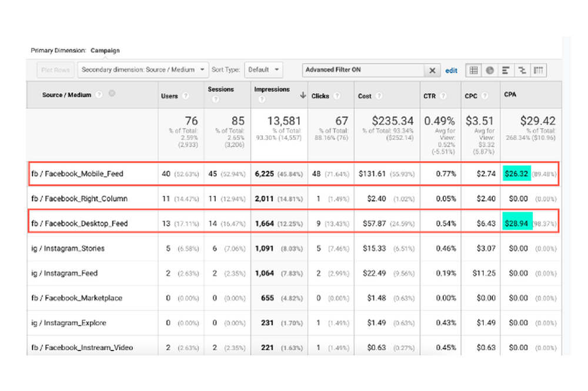The width and height of the screenshot is (588, 391).
Task: Open help icon for CPC column
Action: [x=485, y=96]
